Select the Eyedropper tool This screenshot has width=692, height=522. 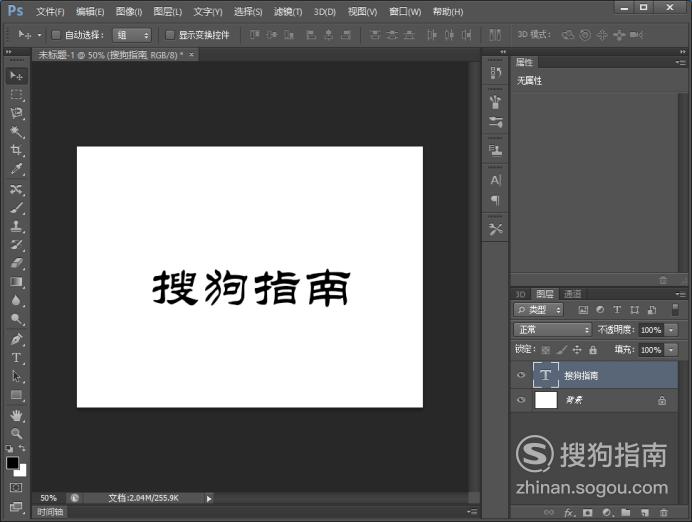click(x=16, y=169)
